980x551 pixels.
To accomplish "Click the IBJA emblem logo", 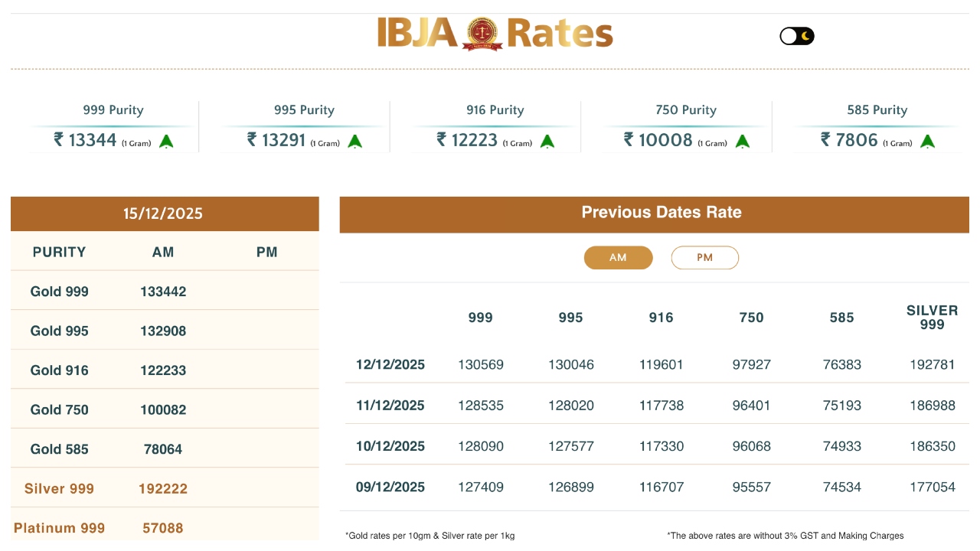I will (x=482, y=34).
